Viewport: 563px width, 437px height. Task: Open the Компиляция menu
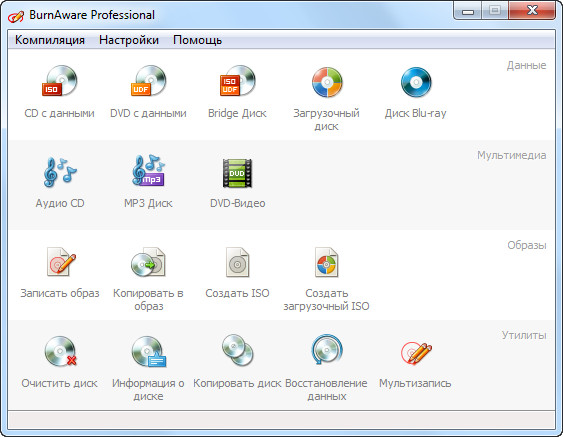tap(50, 40)
